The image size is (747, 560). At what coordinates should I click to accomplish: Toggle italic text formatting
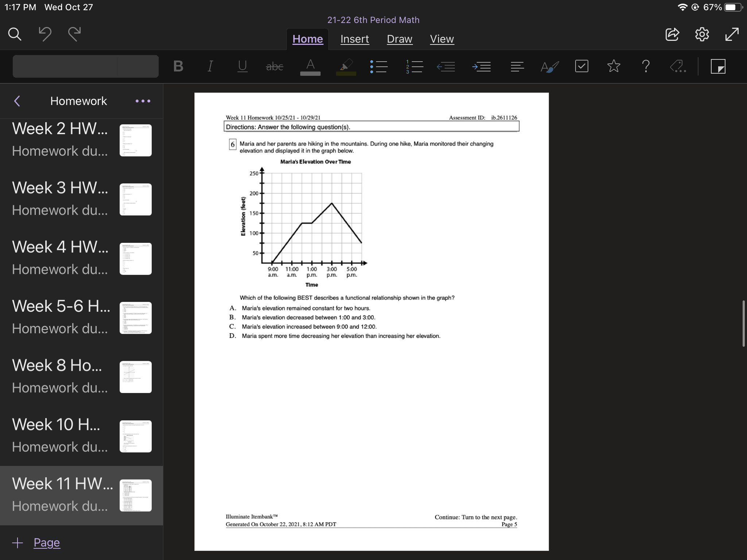(x=210, y=66)
